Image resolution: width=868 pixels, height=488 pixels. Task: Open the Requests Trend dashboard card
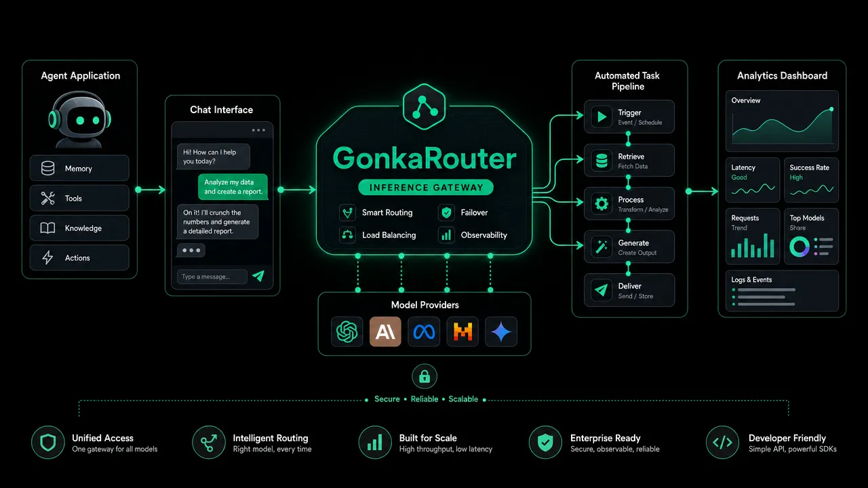coord(753,237)
